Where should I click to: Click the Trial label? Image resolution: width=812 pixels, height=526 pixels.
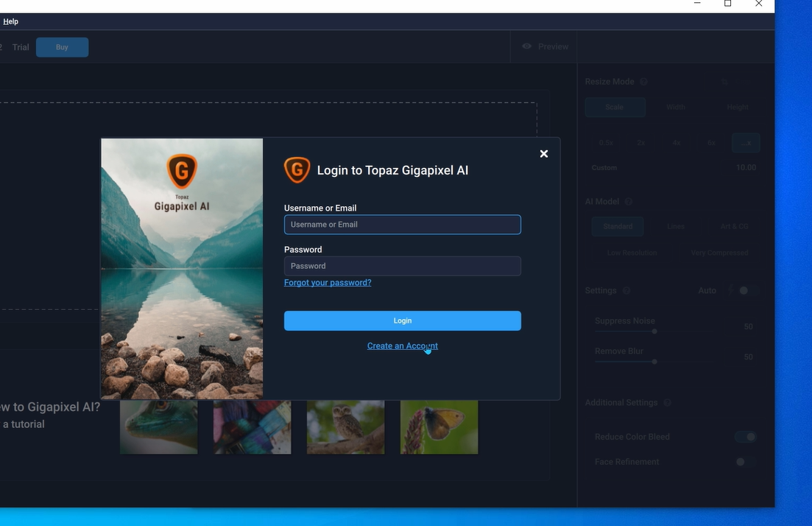21,47
